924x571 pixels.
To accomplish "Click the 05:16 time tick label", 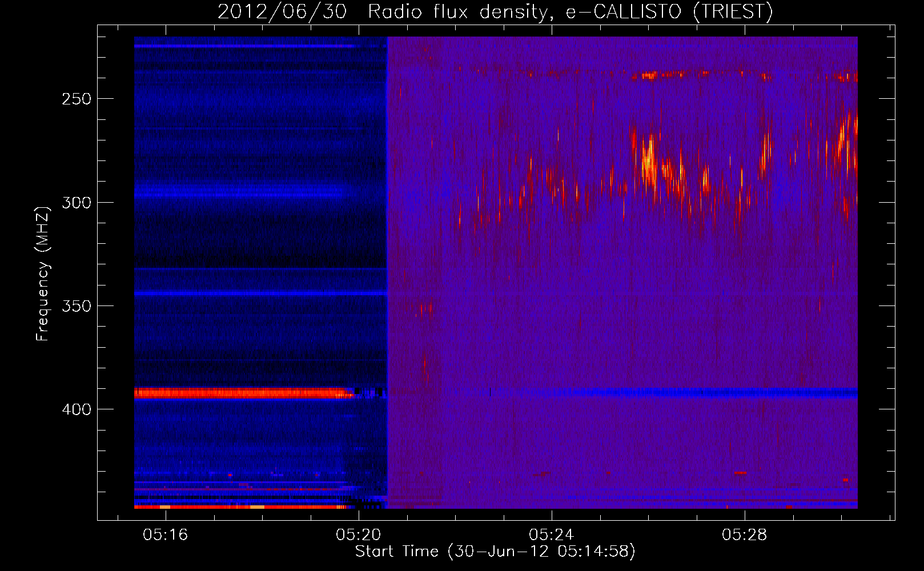I will (x=166, y=534).
